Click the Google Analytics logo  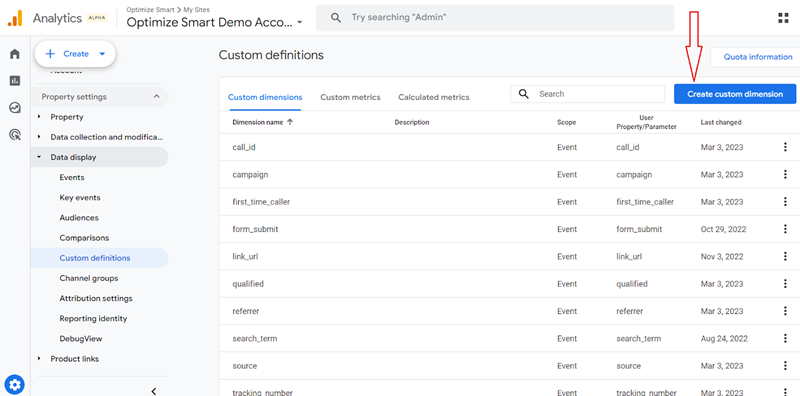[x=15, y=18]
